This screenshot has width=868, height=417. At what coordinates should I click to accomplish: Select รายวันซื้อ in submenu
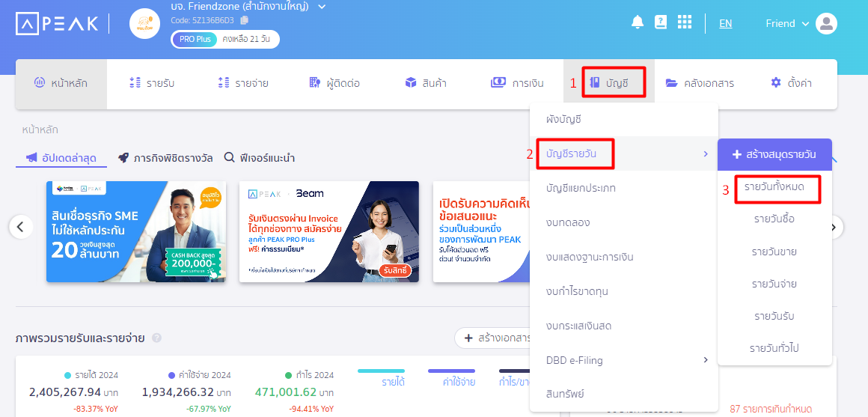(774, 219)
